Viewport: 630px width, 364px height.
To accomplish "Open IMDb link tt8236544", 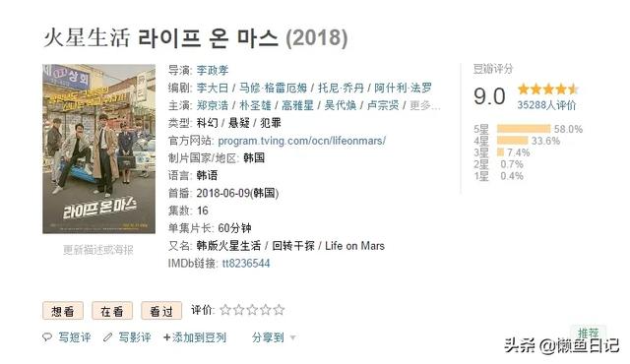I will coord(246,264).
